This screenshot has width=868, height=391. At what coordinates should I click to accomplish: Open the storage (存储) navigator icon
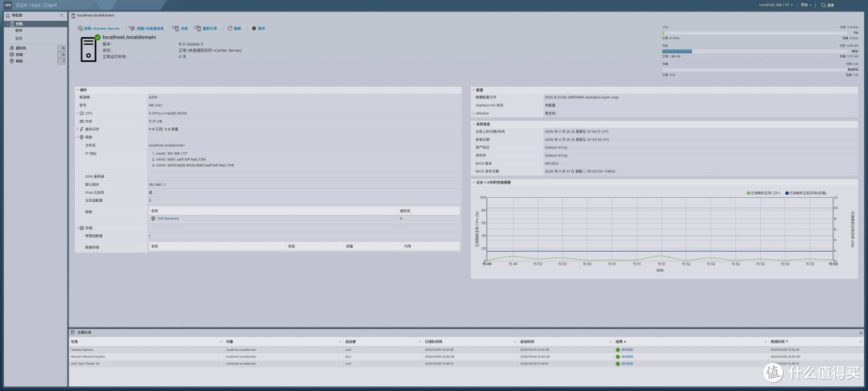(11, 55)
